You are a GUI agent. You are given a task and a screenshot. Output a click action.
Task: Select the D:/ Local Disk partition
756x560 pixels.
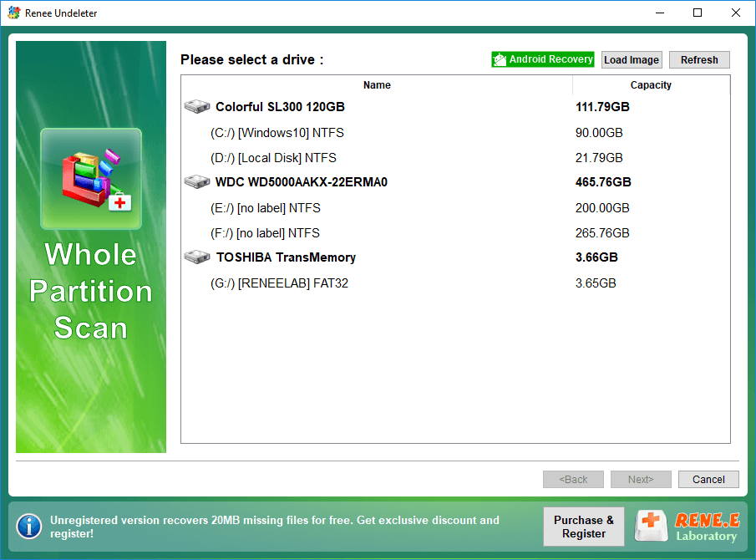coord(273,158)
